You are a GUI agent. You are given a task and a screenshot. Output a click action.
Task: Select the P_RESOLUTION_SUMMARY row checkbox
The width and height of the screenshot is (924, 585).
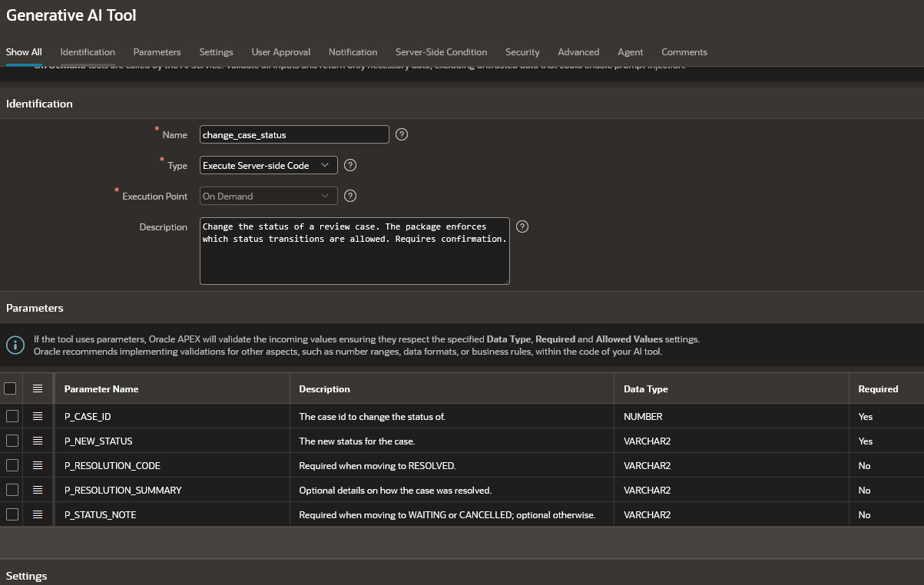(x=12, y=490)
